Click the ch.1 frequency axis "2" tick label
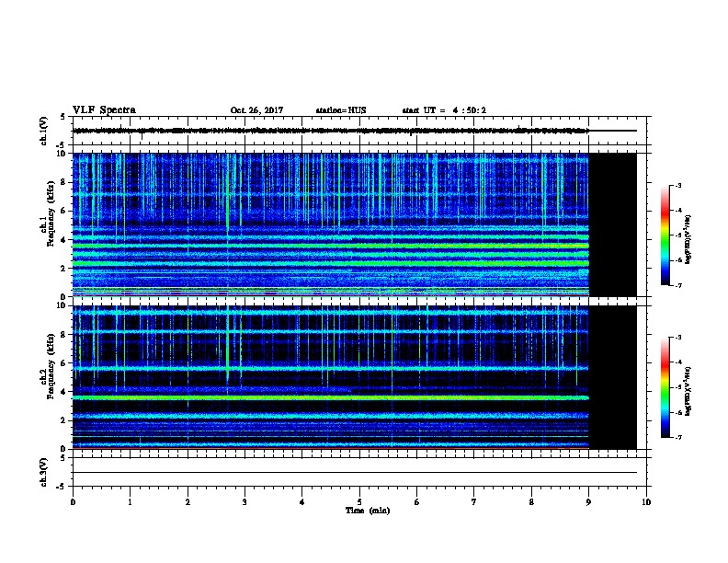Image resolution: width=728 pixels, height=563 pixels. (x=63, y=269)
